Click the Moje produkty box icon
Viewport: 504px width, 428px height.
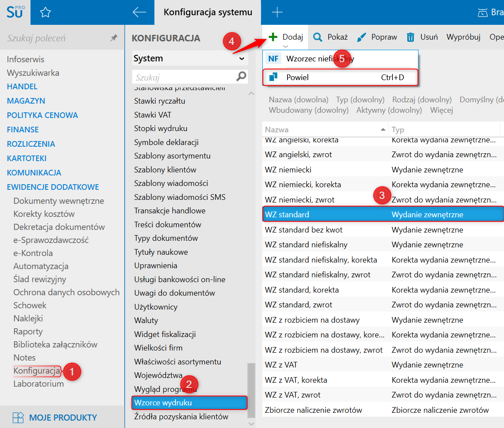pos(18,418)
